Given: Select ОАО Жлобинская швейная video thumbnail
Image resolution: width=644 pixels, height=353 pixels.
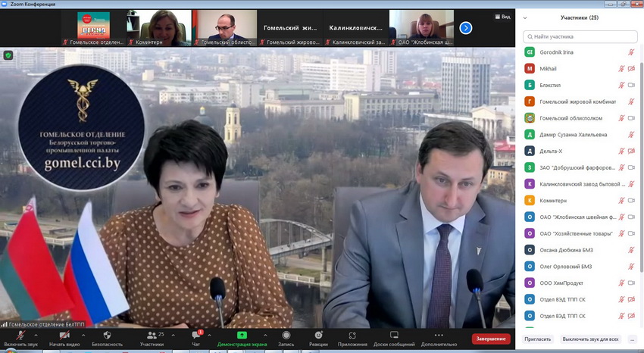Looking at the screenshot, I should coord(421,27).
